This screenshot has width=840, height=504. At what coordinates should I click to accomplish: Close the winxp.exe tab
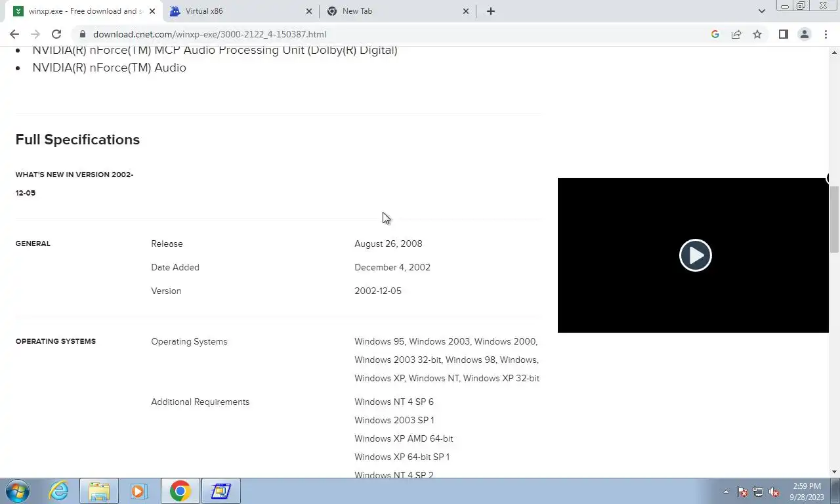[152, 11]
